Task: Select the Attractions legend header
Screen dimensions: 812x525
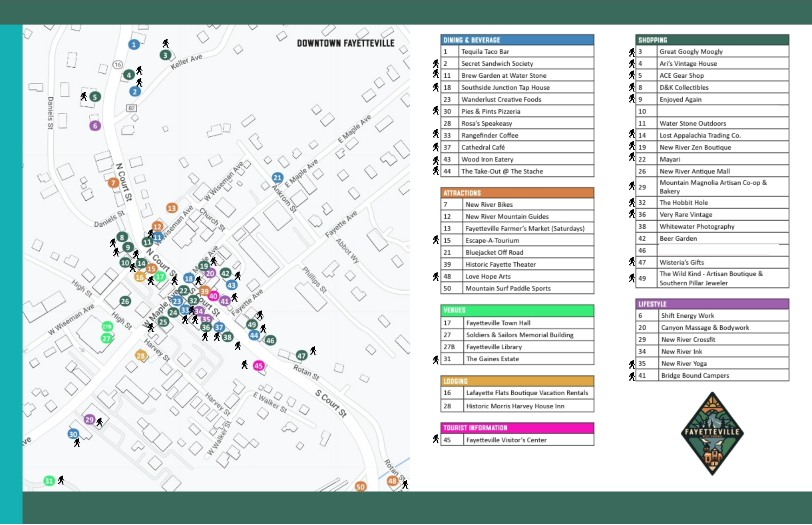Action: [517, 193]
